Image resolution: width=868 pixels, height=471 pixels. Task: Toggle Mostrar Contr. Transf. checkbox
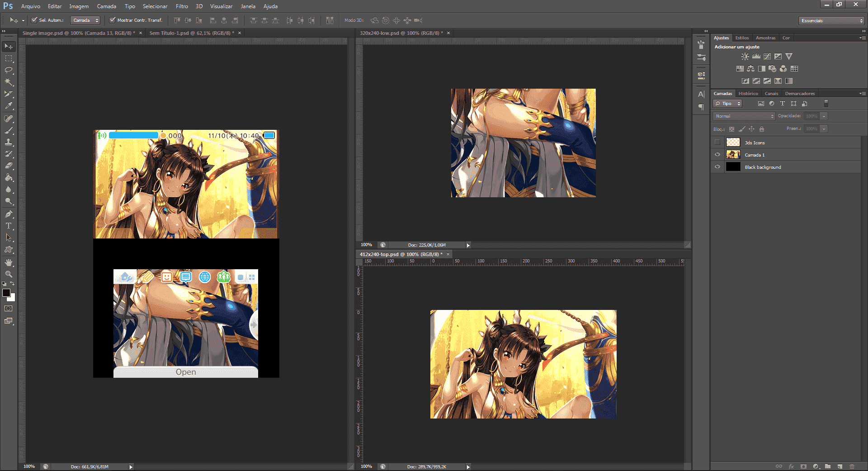[112, 20]
